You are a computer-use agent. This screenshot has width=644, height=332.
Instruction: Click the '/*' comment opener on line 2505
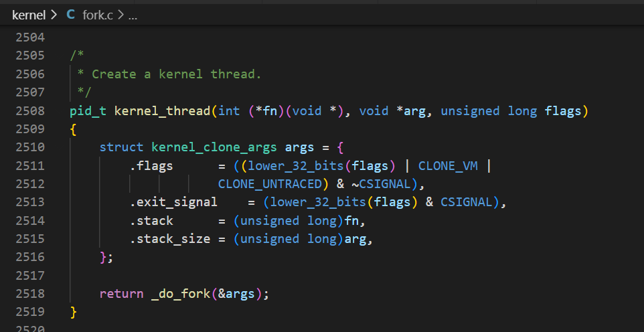click(x=77, y=56)
